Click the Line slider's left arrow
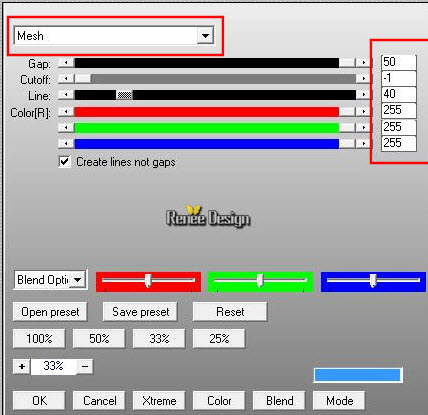 click(x=66, y=95)
